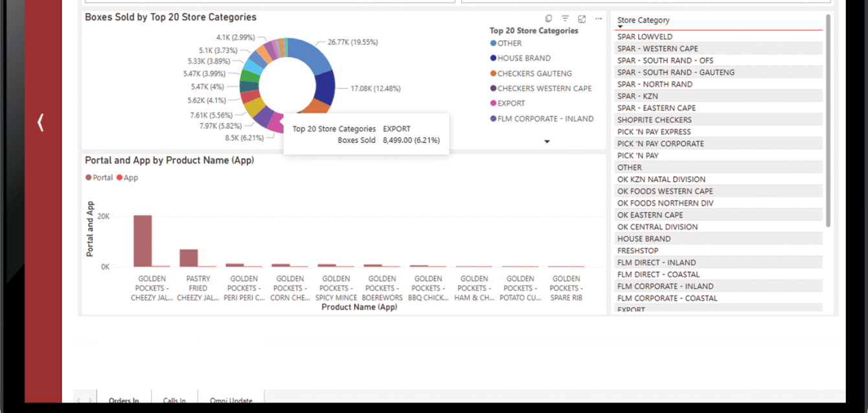Image resolution: width=868 pixels, height=413 pixels.
Task: Click GOLDEN POCKETS - SPICY MINCE axis label
Action: point(336,288)
